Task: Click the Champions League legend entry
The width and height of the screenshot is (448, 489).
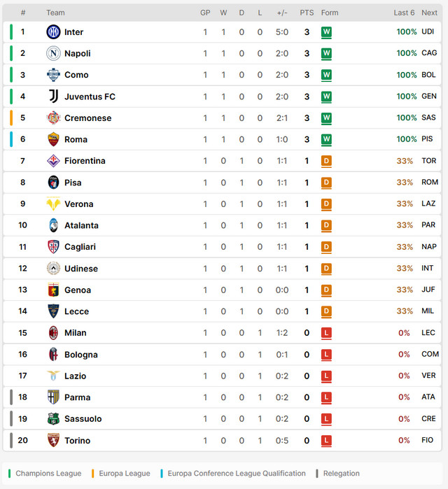Action: [48, 474]
